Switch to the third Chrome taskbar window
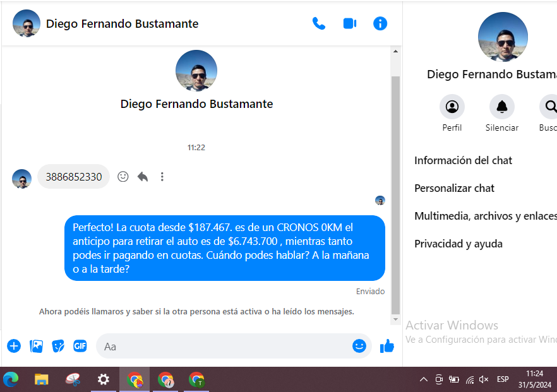 click(x=196, y=379)
